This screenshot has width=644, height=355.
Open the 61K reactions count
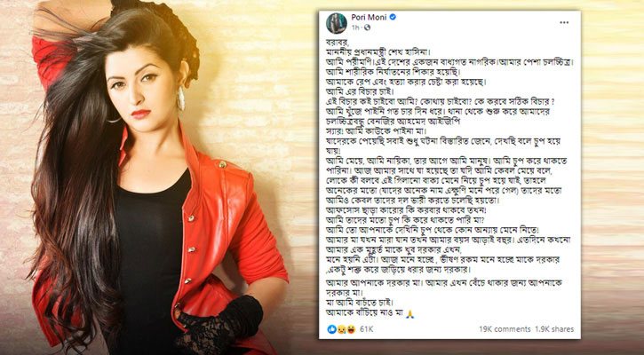coord(366,329)
